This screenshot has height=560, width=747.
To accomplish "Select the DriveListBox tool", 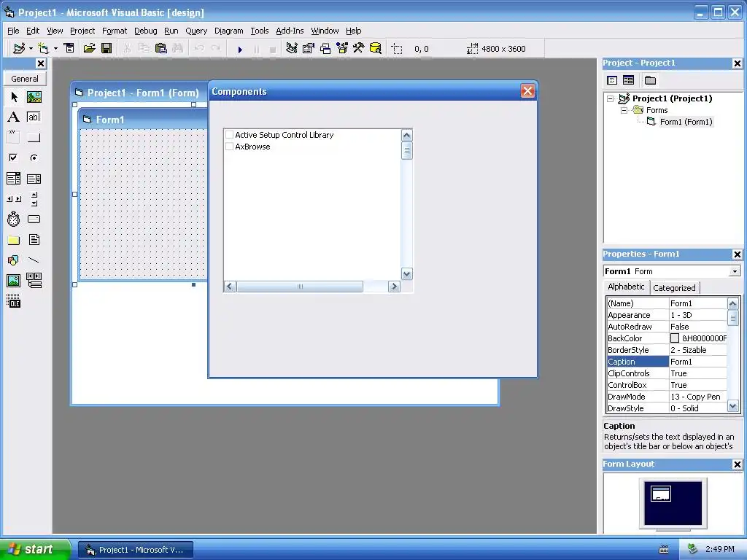I will click(34, 219).
